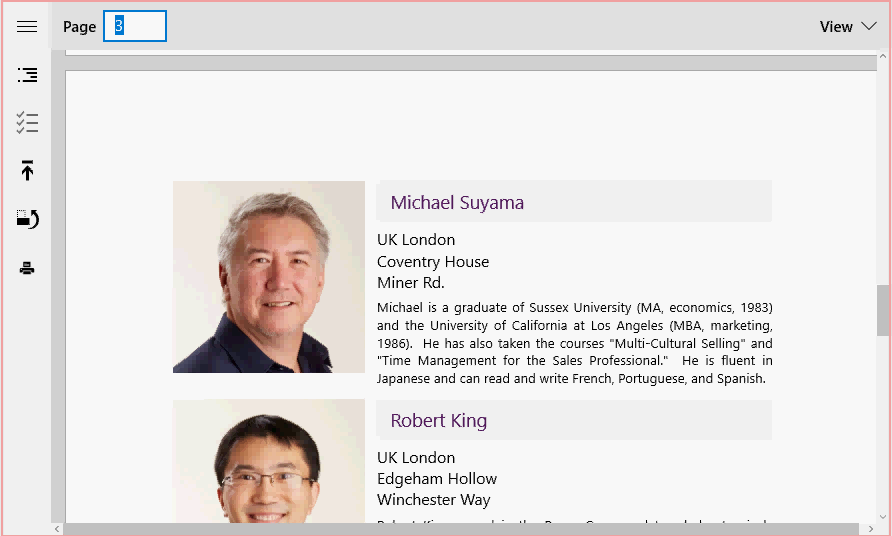Click the Michael Suyama name heading
The image size is (892, 536).
[x=457, y=203]
